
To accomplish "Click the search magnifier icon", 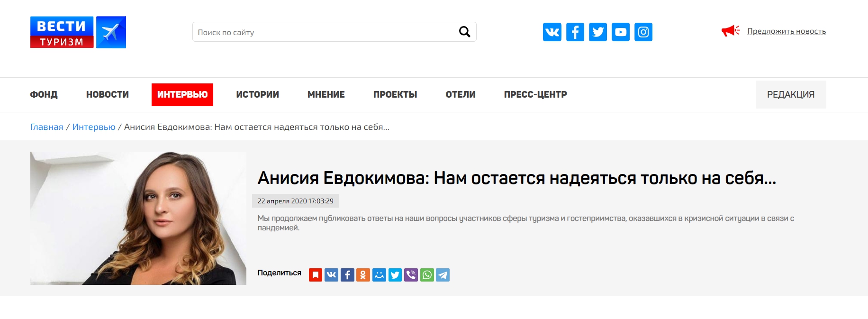I will pos(464,32).
